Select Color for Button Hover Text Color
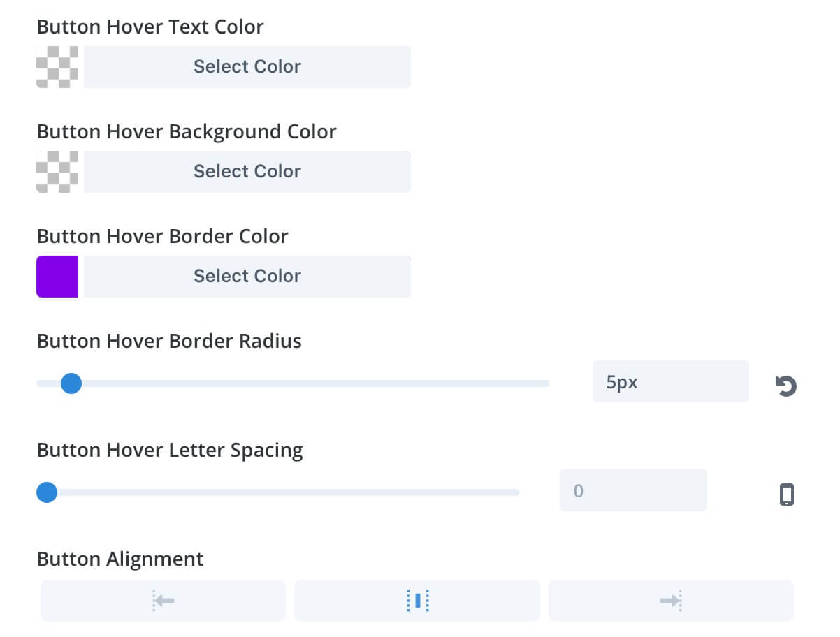 click(x=247, y=67)
